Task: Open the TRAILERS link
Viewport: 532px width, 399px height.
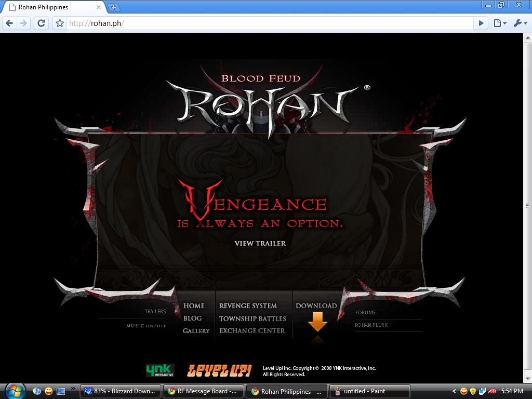Action: 155,312
